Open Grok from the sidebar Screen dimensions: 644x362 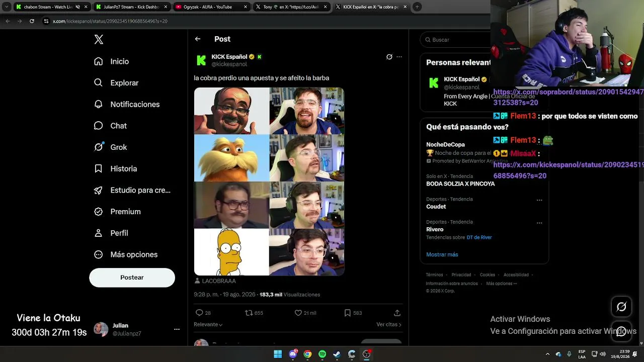click(x=110, y=147)
